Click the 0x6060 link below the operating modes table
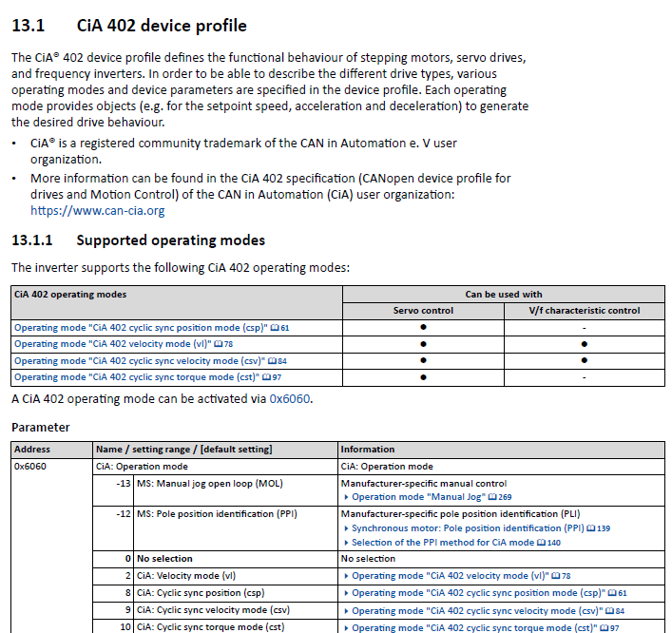Viewport: 672px width, 633px height. click(290, 398)
